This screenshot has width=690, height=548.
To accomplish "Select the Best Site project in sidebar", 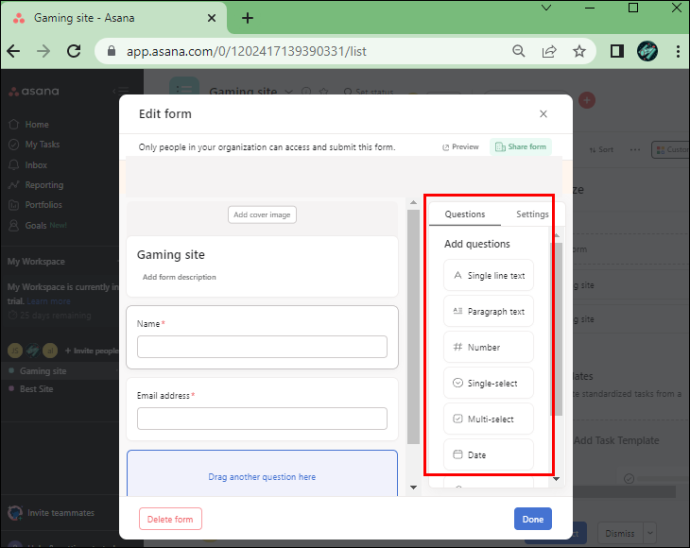I will 36,389.
